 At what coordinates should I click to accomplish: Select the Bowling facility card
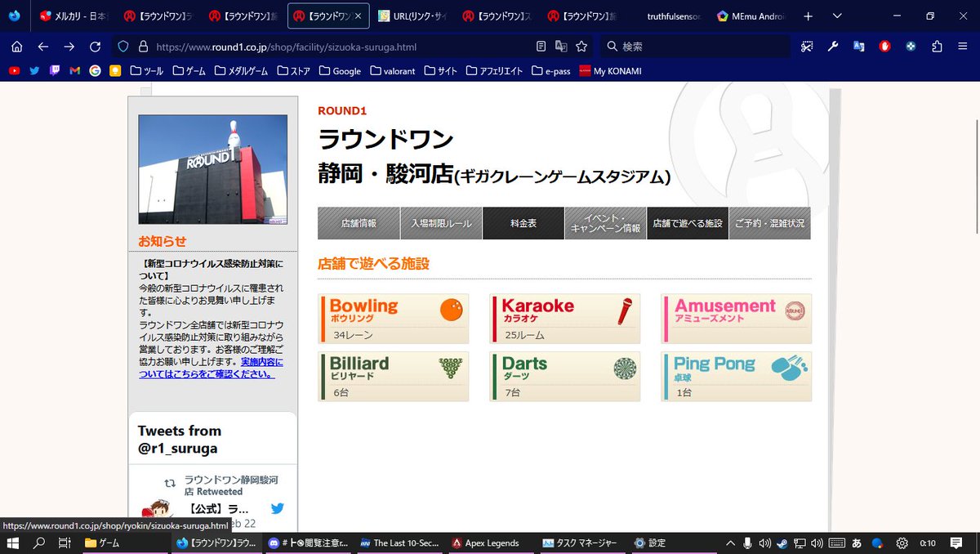coord(394,319)
